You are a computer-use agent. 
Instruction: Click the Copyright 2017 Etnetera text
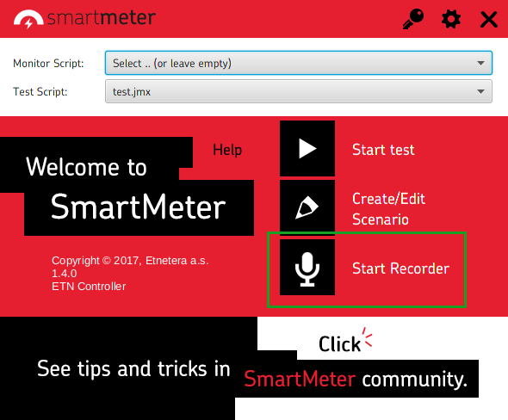click(x=130, y=261)
